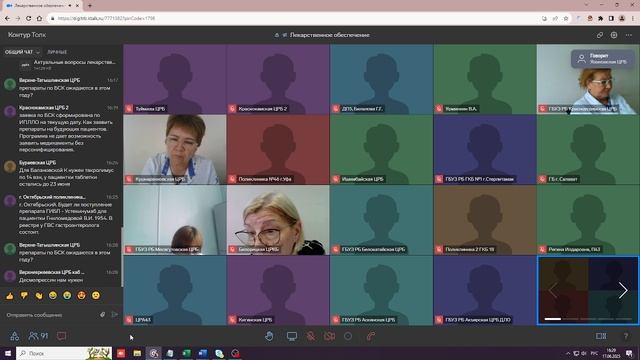
Task: Click the Говорит speaker notification badge
Action: coord(603,58)
